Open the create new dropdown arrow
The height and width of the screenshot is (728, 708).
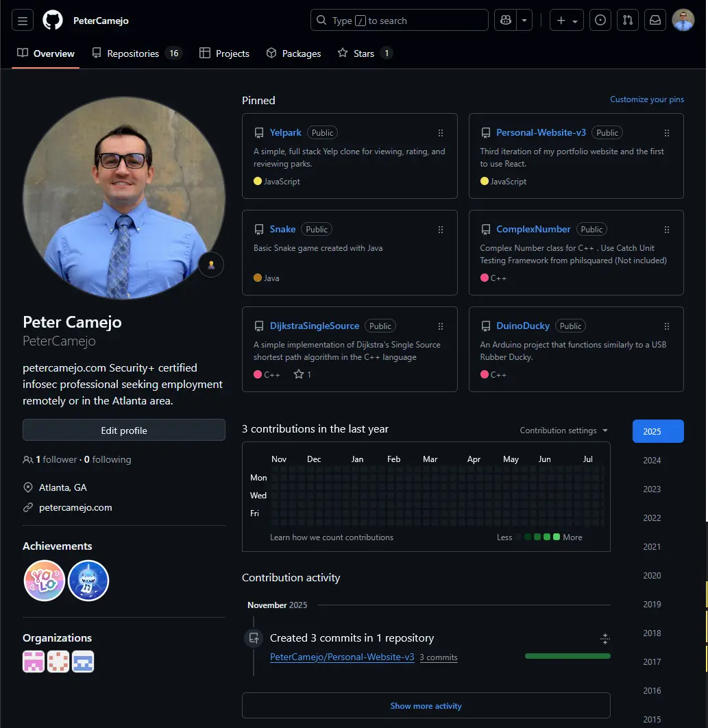(x=574, y=20)
